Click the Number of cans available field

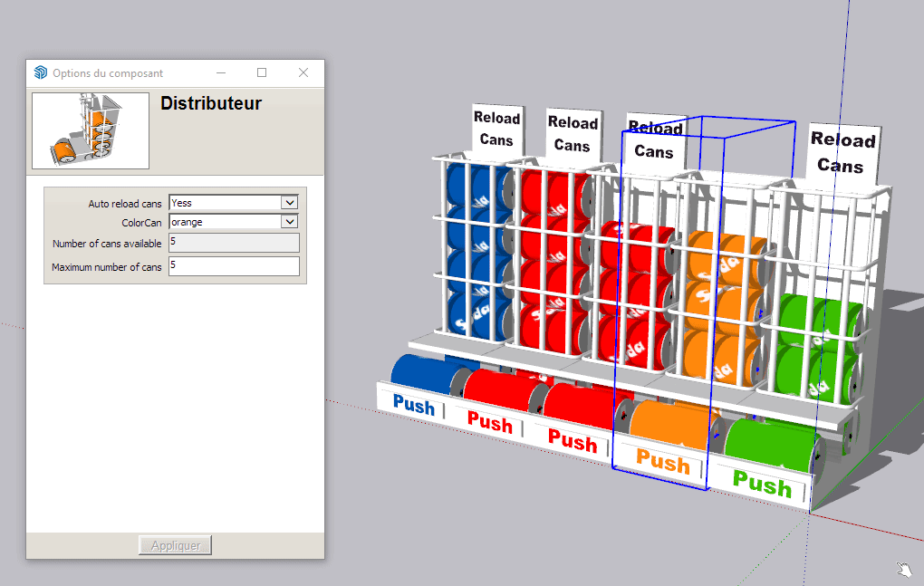coord(234,243)
